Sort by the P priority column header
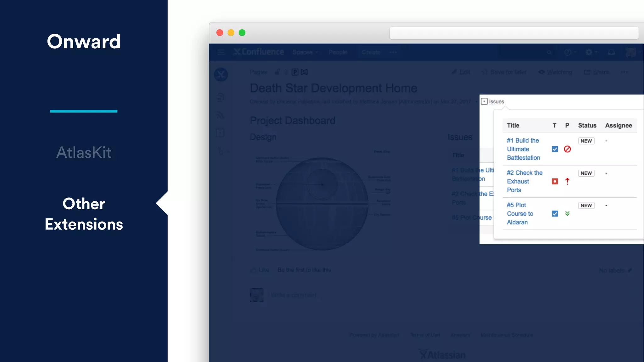The height and width of the screenshot is (362, 644). 567,125
